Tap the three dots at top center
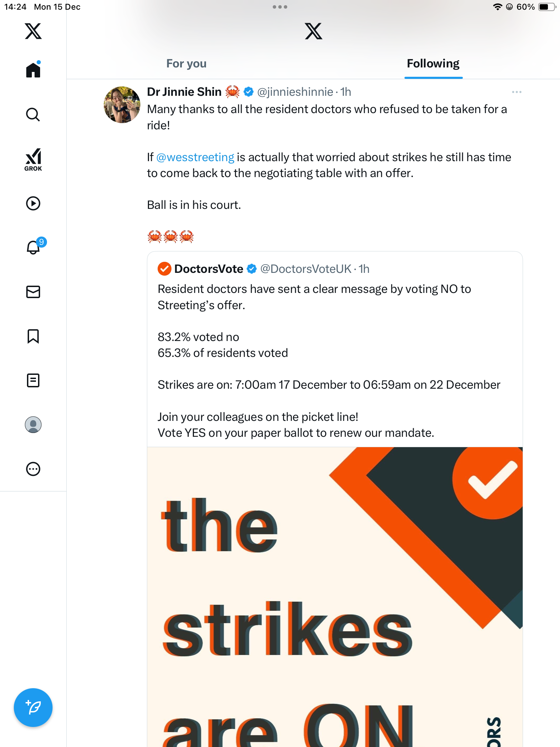Image resolution: width=560 pixels, height=747 pixels. pos(280,7)
